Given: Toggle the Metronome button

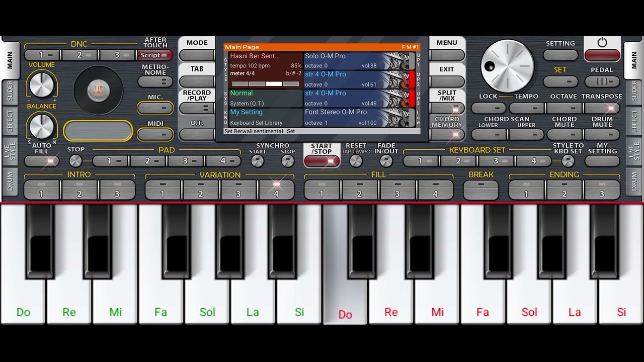Looking at the screenshot, I should point(155,81).
